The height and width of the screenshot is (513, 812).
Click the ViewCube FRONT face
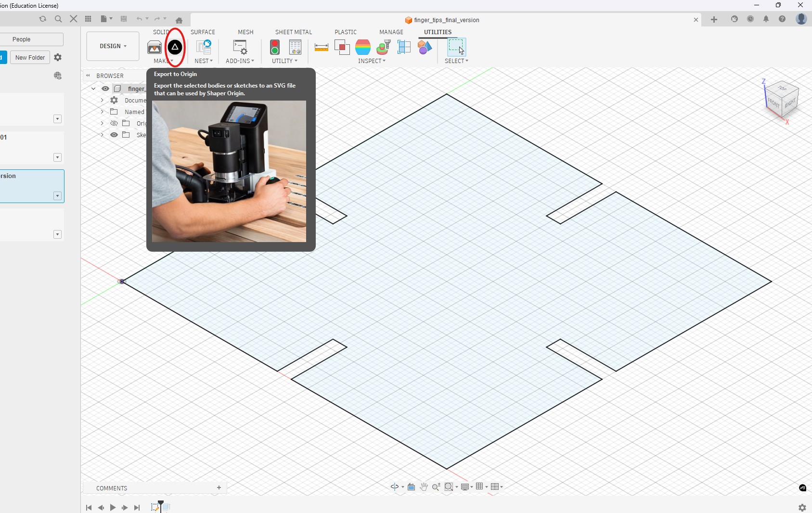(x=774, y=103)
